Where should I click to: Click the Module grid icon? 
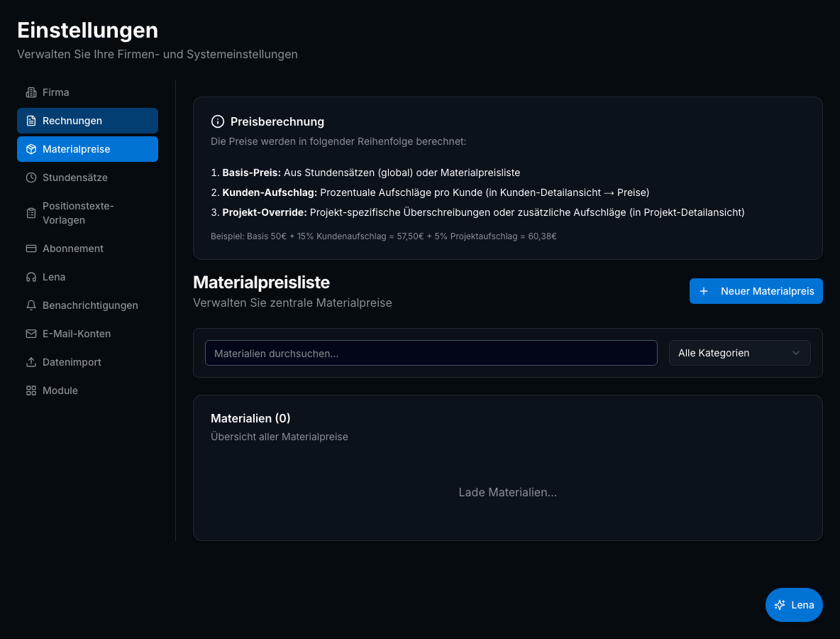pos(31,390)
